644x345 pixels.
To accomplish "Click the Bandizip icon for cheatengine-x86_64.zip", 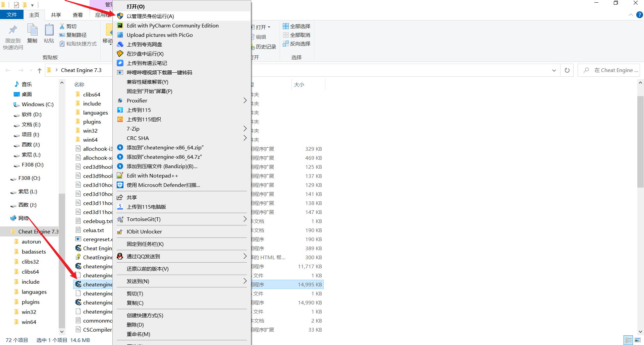I will [x=120, y=147].
